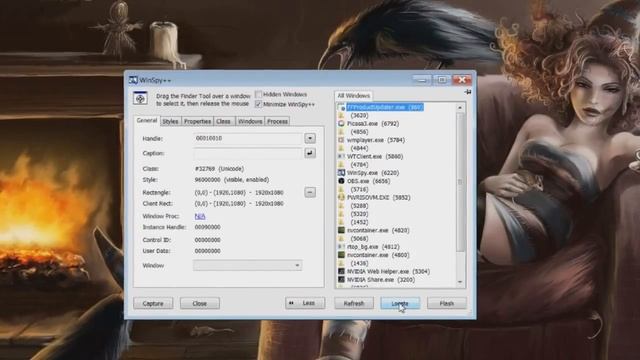This screenshot has height=360, width=640.
Task: Select the (5288) tree row
Action: tap(359, 206)
